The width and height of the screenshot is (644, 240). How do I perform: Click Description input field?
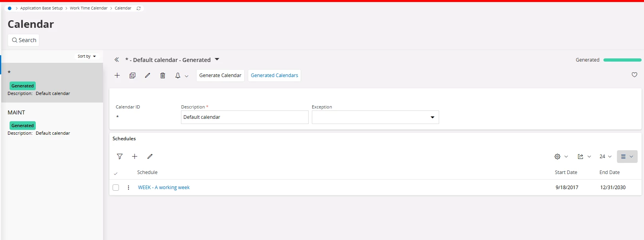245,117
